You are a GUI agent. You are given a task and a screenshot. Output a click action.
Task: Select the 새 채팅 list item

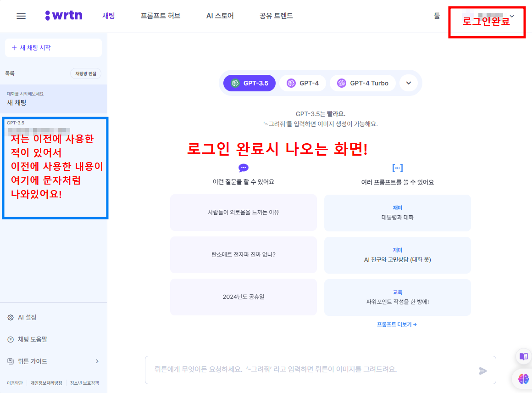pyautogui.click(x=53, y=99)
